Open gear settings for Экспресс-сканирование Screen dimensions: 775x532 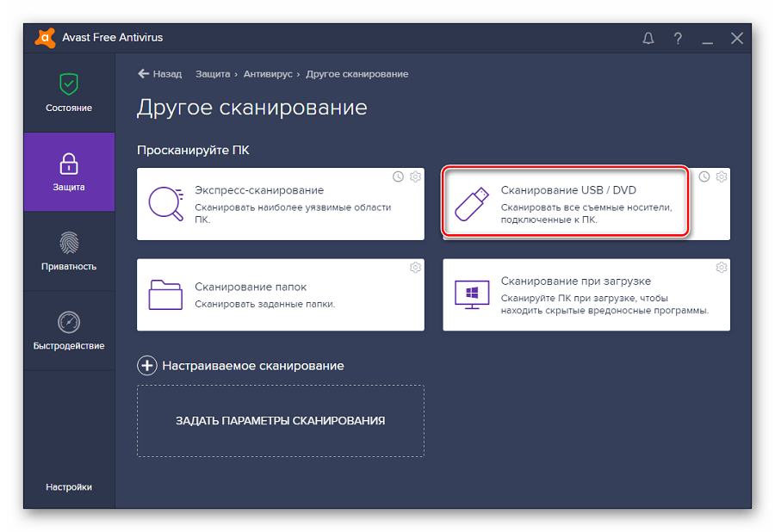(x=415, y=176)
